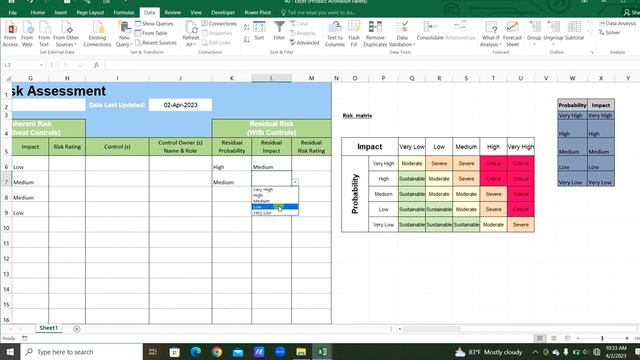
Task: Select the Sheet1 tab
Action: click(49, 328)
